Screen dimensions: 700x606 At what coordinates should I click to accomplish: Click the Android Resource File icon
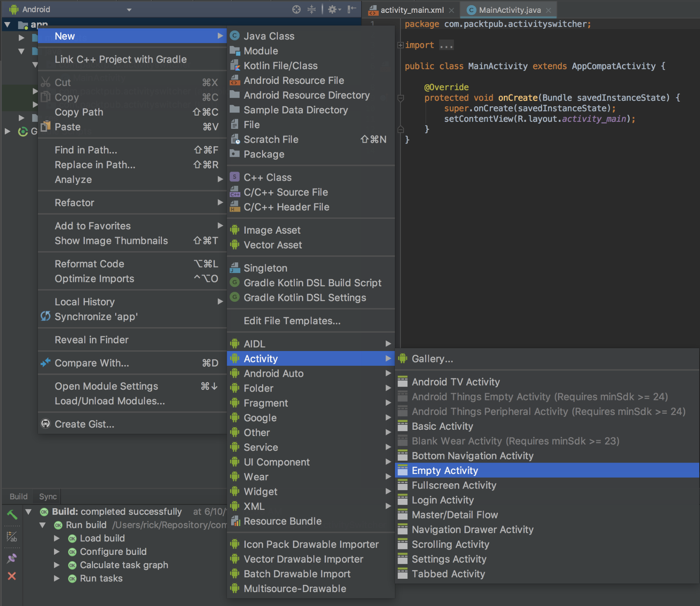[x=235, y=80]
